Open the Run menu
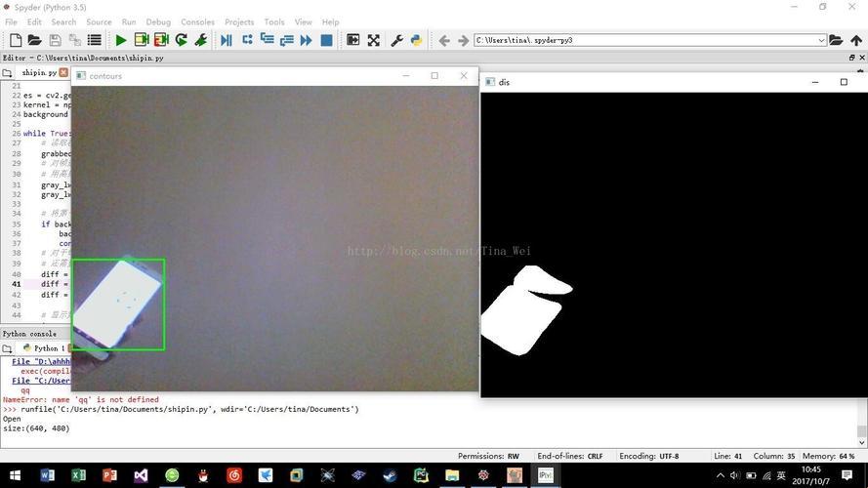Screen dimensions: 868x488 tap(129, 22)
